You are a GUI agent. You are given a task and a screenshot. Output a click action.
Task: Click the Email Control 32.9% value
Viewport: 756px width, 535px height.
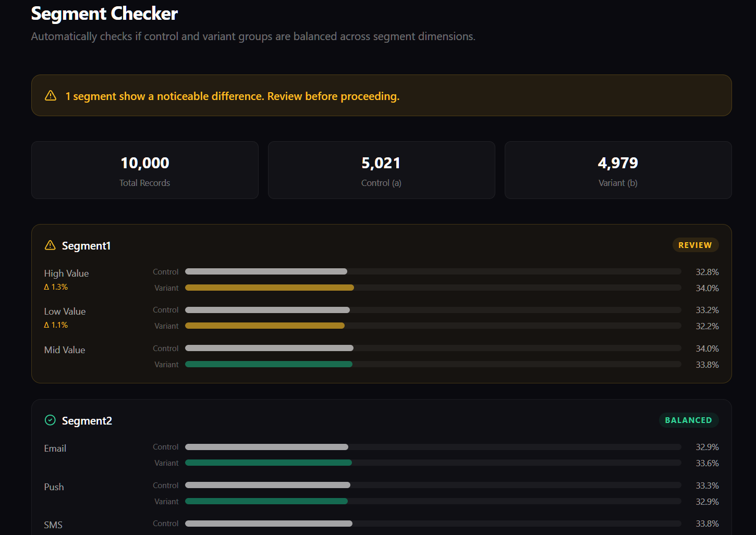point(707,447)
